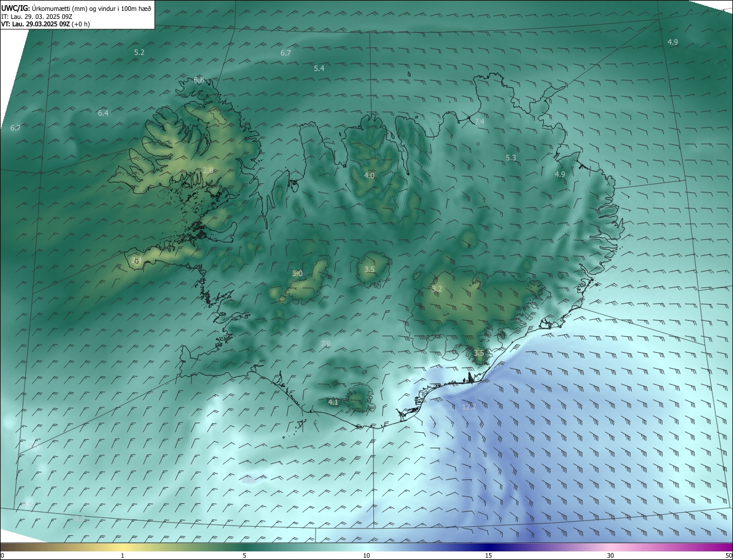
Task: Click the 7.9 value label
Action: (x=325, y=344)
